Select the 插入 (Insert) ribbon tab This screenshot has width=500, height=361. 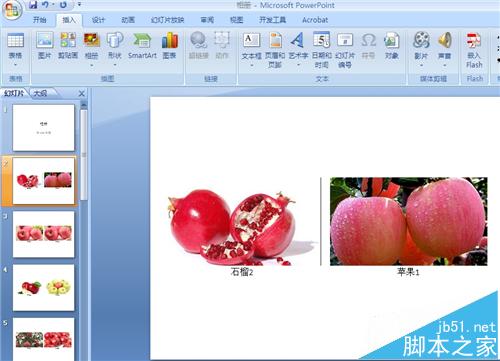(69, 20)
